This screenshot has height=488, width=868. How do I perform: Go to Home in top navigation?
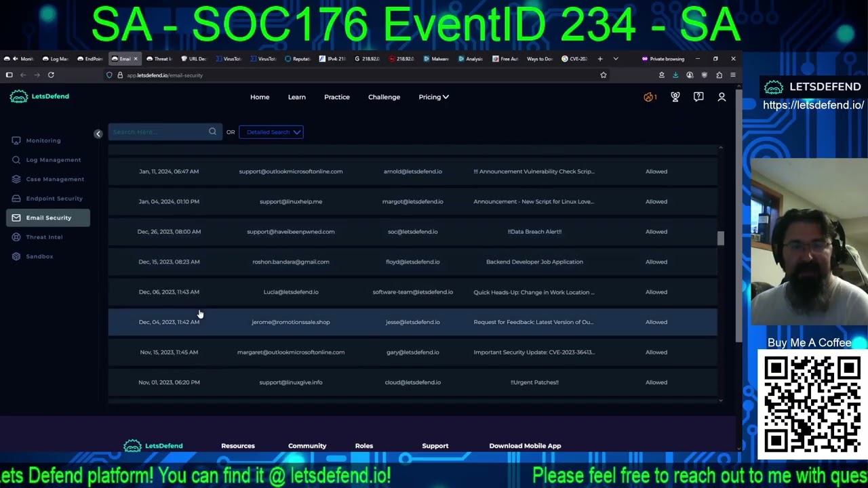[x=260, y=97]
